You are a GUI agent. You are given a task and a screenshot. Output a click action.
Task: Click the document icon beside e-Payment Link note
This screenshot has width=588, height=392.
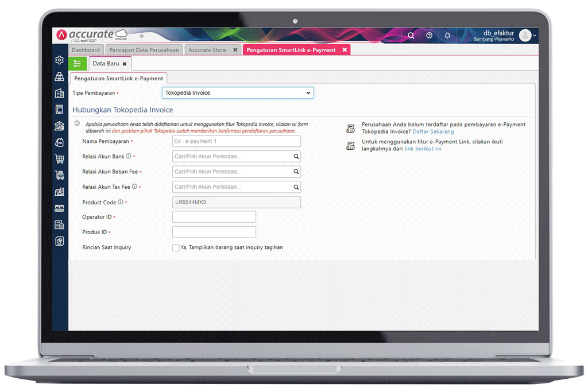350,146
